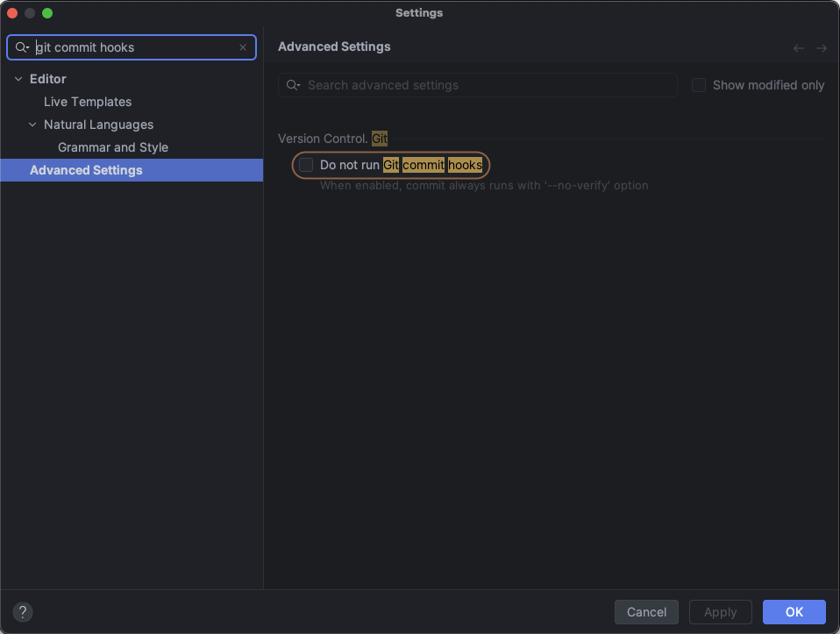Open the help question mark icon
Screen dimensions: 840x634
22,611
